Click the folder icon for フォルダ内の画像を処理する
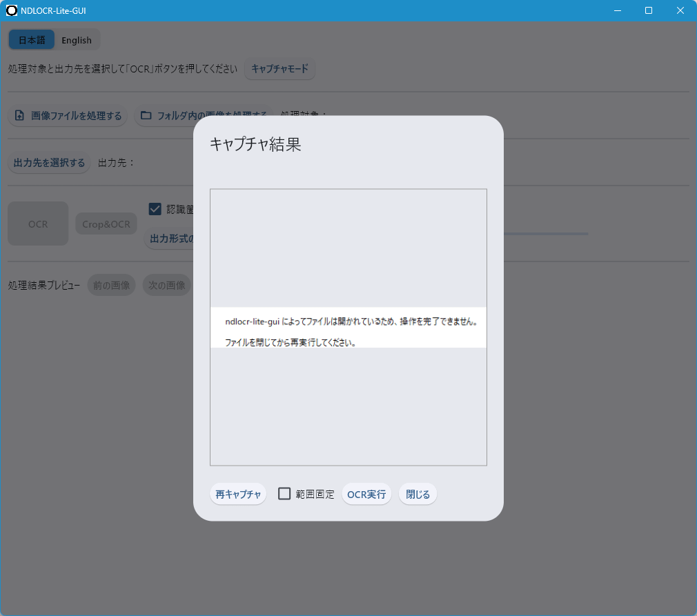This screenshot has width=697, height=616. pyautogui.click(x=146, y=116)
